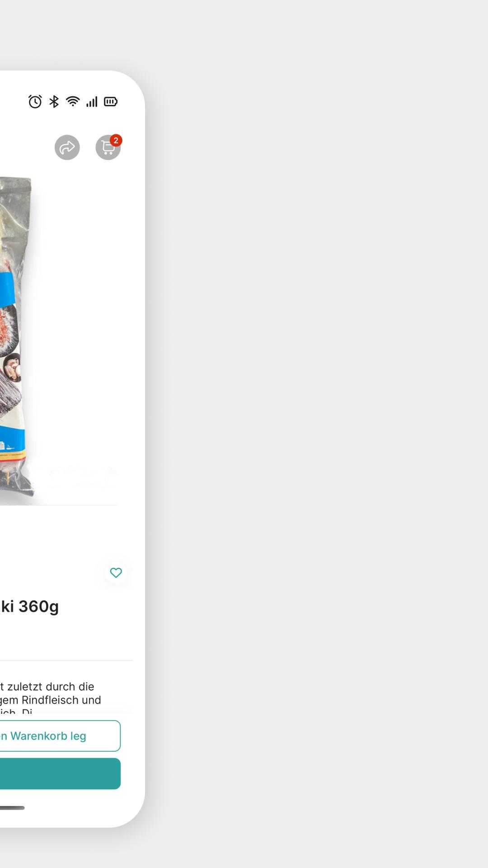
Task: Tap the battery status icon
Action: (111, 102)
